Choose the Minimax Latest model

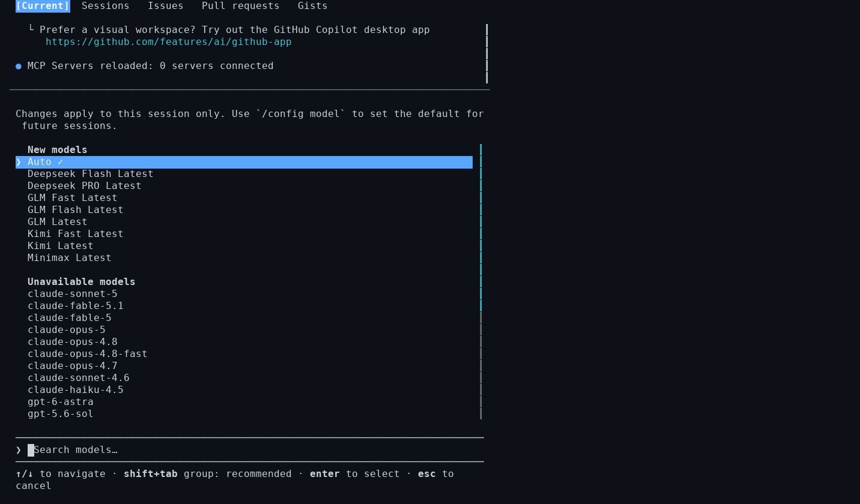click(70, 258)
